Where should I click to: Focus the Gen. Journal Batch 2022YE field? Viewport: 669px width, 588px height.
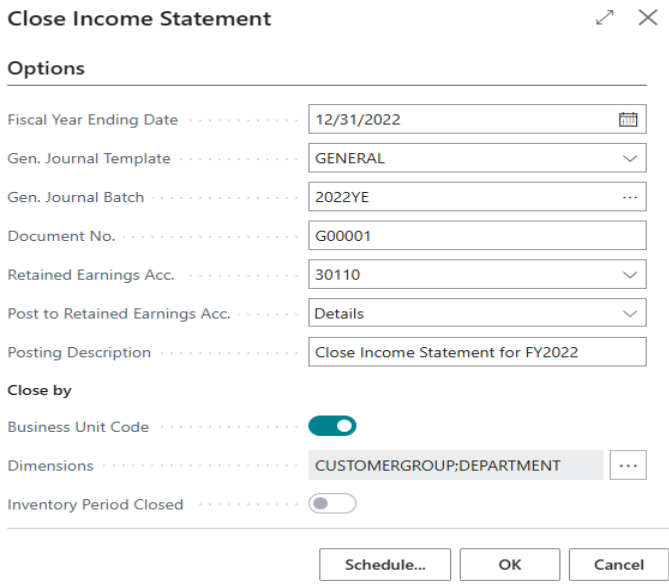(460, 197)
